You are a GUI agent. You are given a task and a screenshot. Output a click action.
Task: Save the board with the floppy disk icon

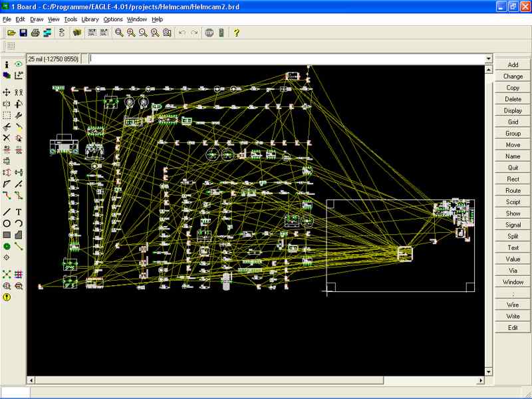pos(23,33)
